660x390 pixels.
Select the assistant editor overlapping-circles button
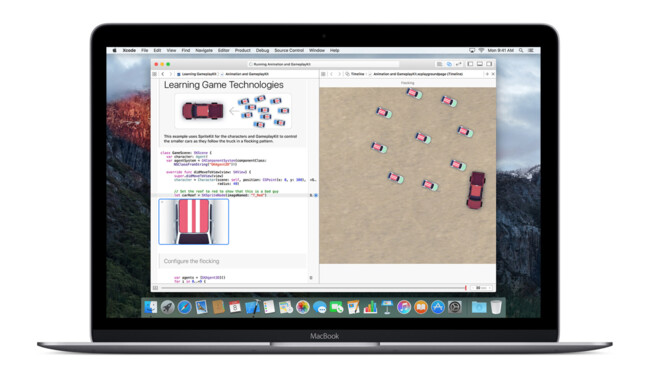(449, 64)
